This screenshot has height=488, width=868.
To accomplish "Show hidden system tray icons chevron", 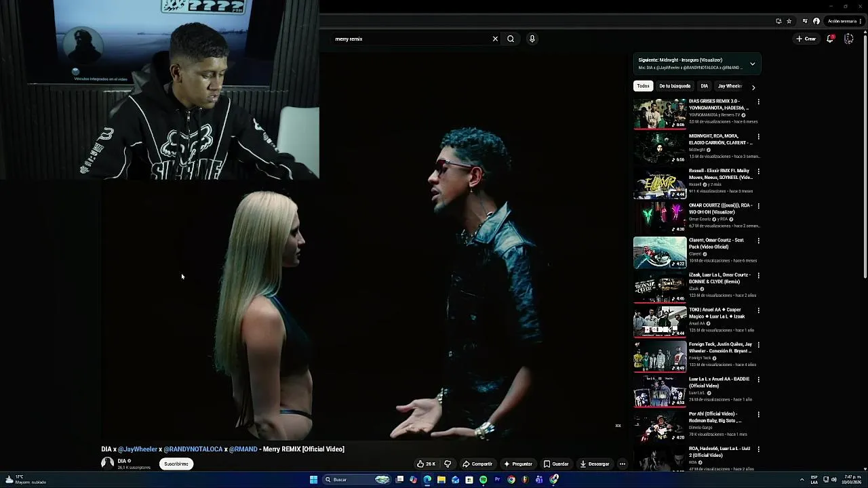I will tap(802, 480).
